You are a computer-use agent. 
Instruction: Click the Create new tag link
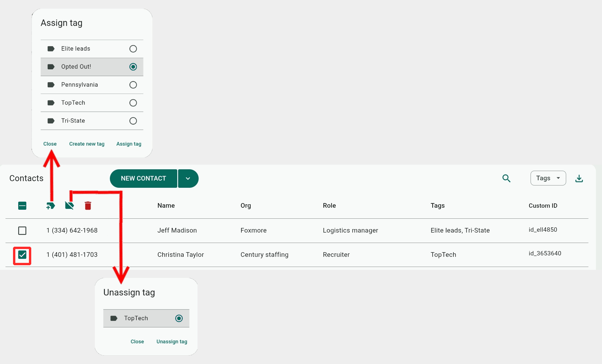(87, 144)
